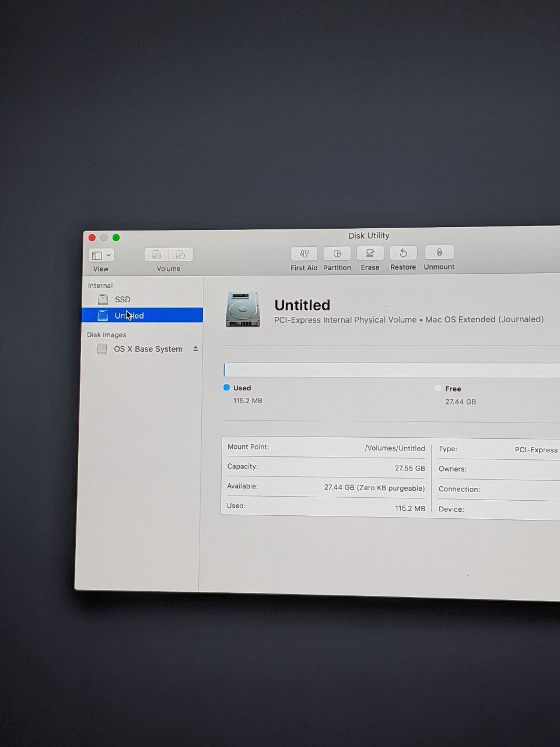Viewport: 560px width, 747px height.
Task: Click the 115.2 MB value in Used row
Action: pos(410,508)
